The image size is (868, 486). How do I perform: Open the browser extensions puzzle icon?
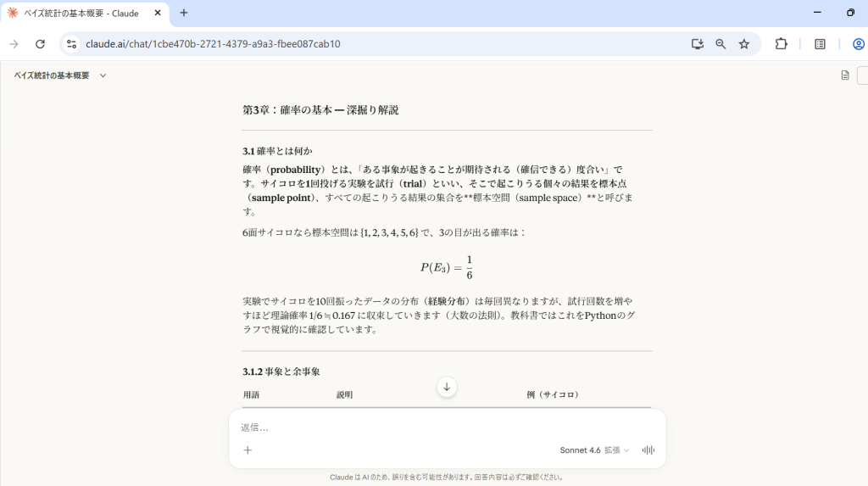[782, 44]
